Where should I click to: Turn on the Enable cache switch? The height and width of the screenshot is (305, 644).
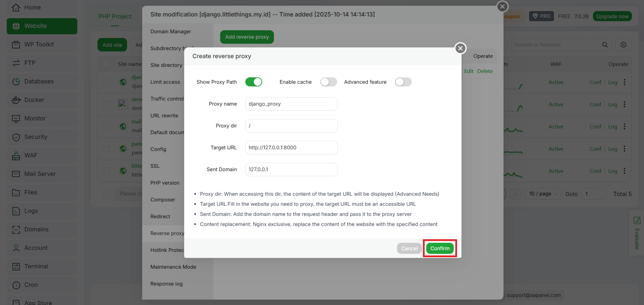pos(329,82)
